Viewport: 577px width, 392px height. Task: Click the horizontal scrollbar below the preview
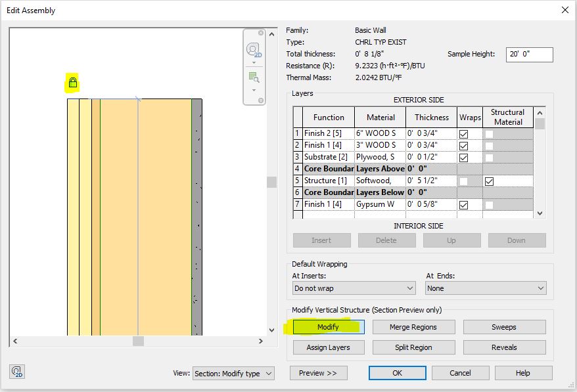pos(138,340)
